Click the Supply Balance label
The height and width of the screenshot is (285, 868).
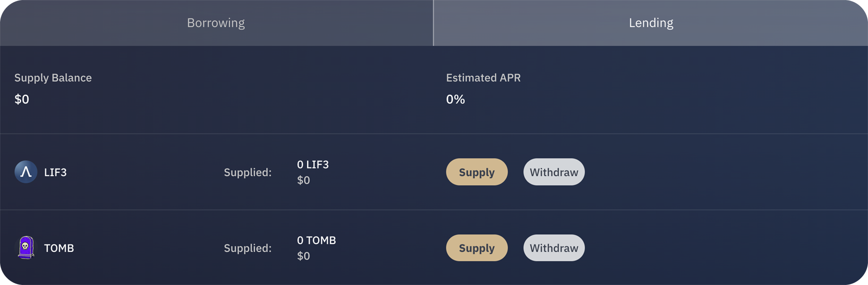click(x=53, y=78)
